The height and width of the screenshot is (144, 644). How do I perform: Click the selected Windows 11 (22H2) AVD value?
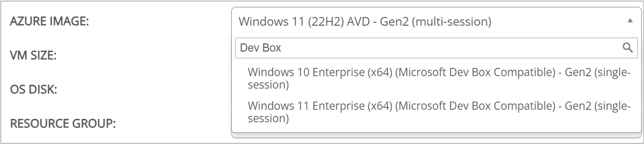tap(365, 22)
